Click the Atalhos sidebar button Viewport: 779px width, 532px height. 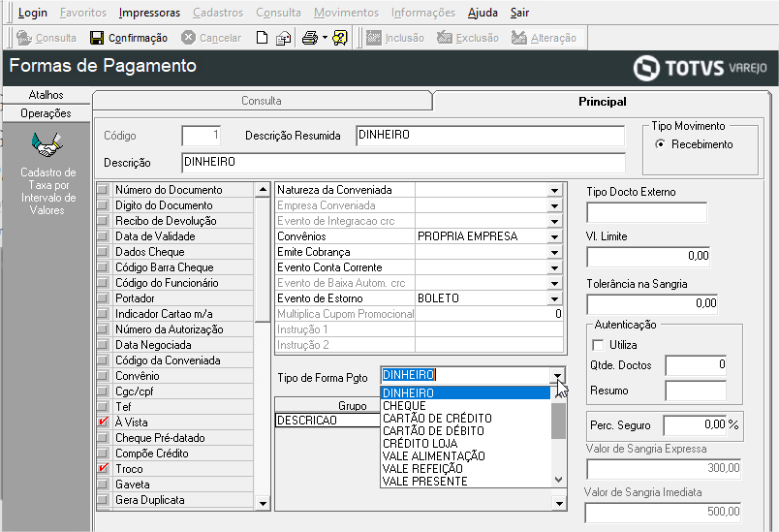(x=47, y=95)
